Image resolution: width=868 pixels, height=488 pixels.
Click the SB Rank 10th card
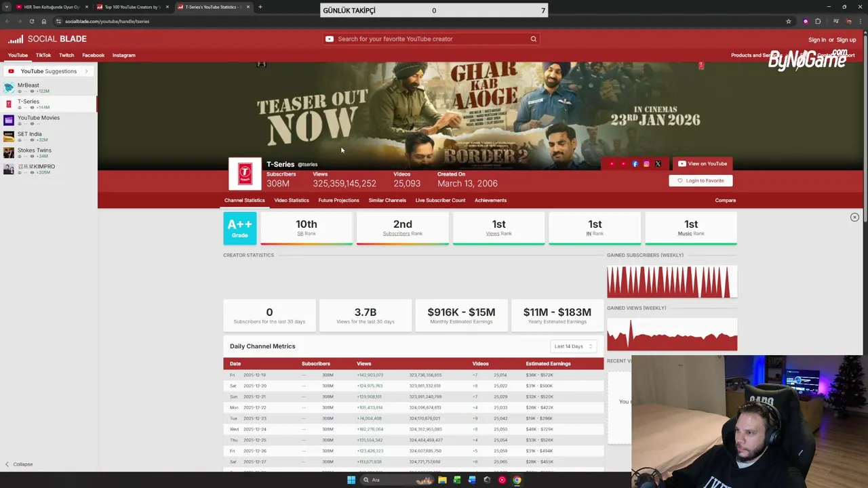tap(307, 228)
